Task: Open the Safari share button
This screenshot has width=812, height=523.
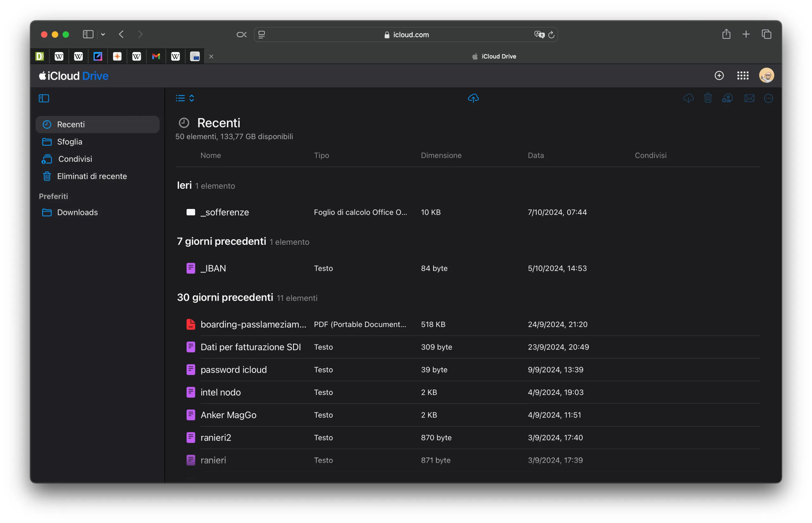Action: 726,34
